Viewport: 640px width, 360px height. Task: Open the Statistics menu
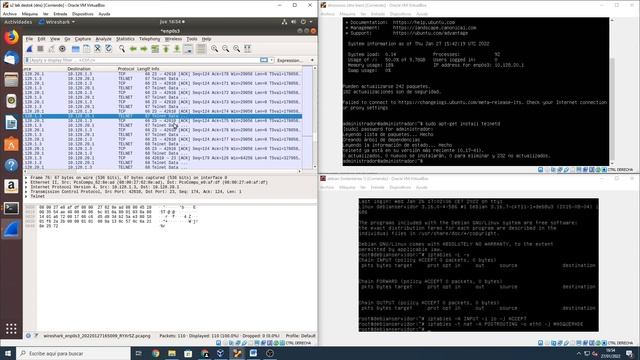tap(125, 39)
